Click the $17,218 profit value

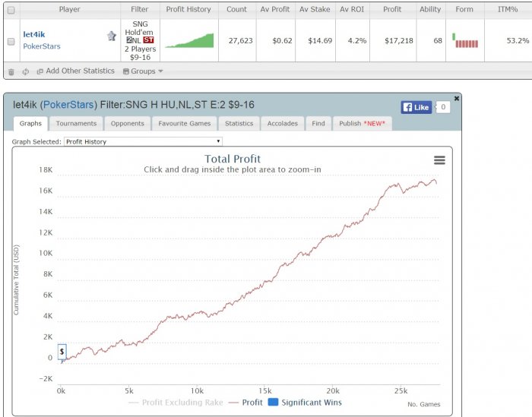click(399, 41)
